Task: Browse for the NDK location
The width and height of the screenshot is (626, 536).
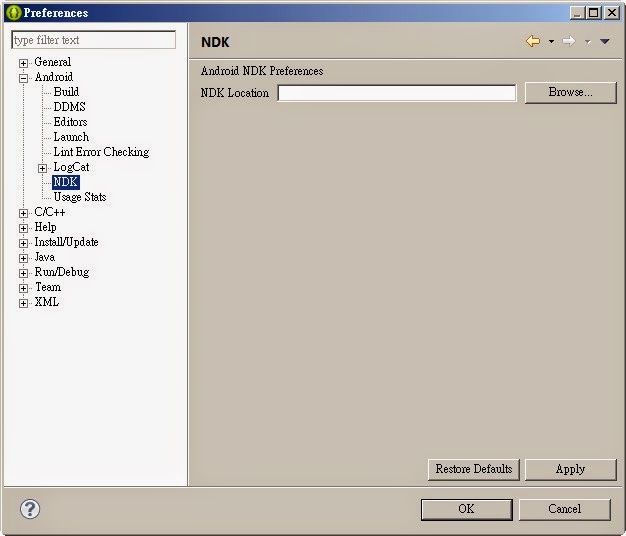Action: click(571, 93)
